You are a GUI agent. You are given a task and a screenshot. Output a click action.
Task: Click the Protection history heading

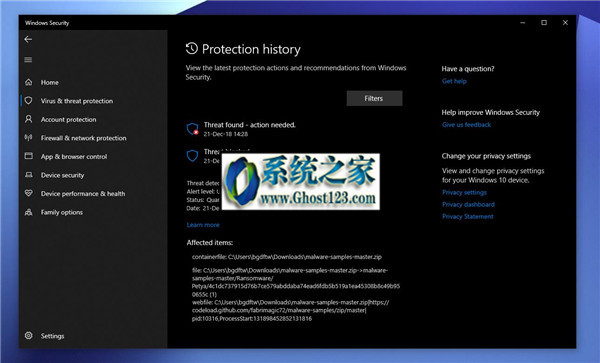[251, 49]
